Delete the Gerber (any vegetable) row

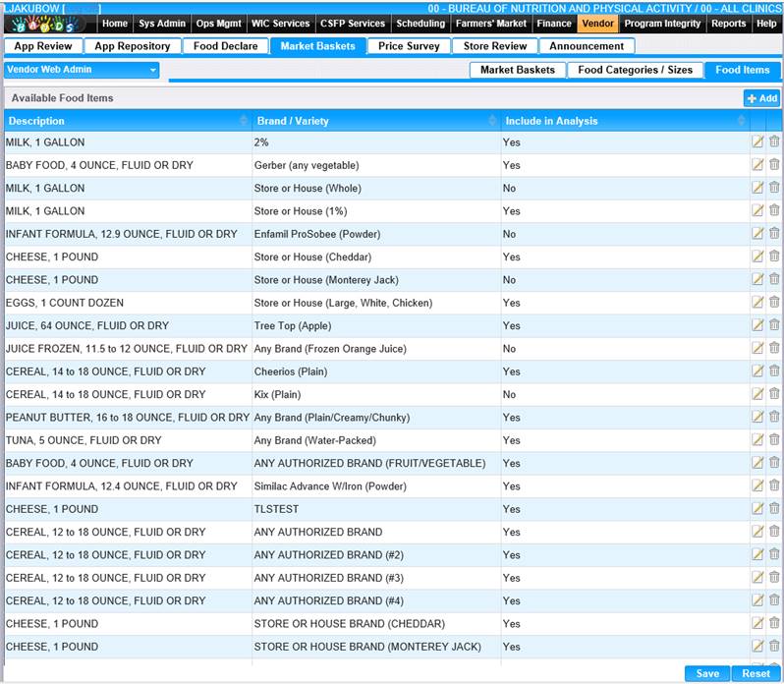point(774,164)
